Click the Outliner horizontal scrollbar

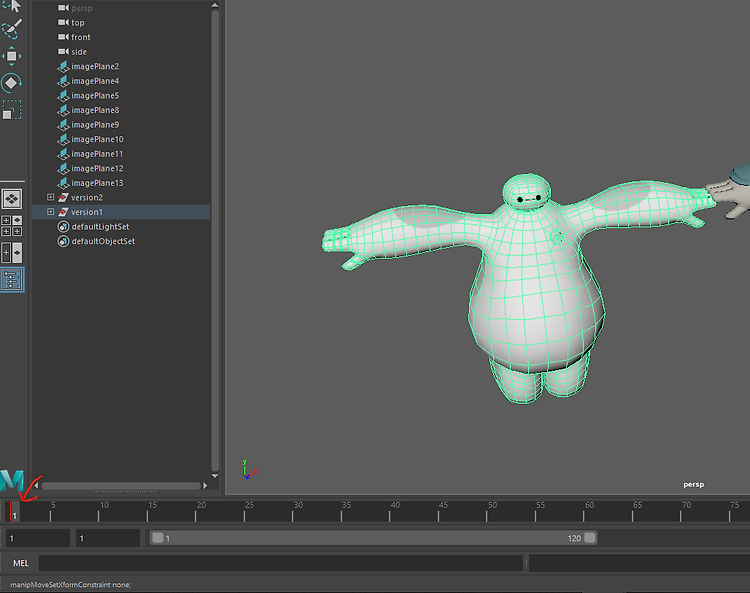[x=121, y=486]
